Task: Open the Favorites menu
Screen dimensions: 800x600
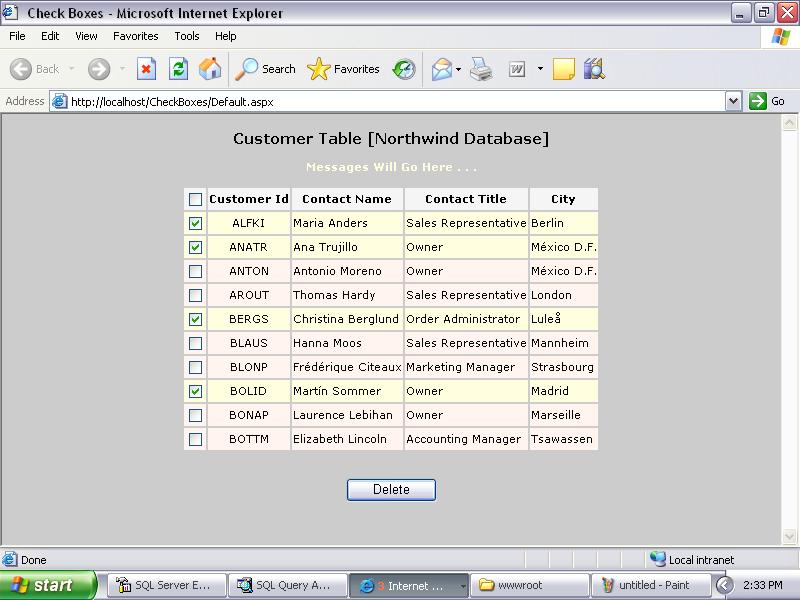Action: pyautogui.click(x=136, y=36)
